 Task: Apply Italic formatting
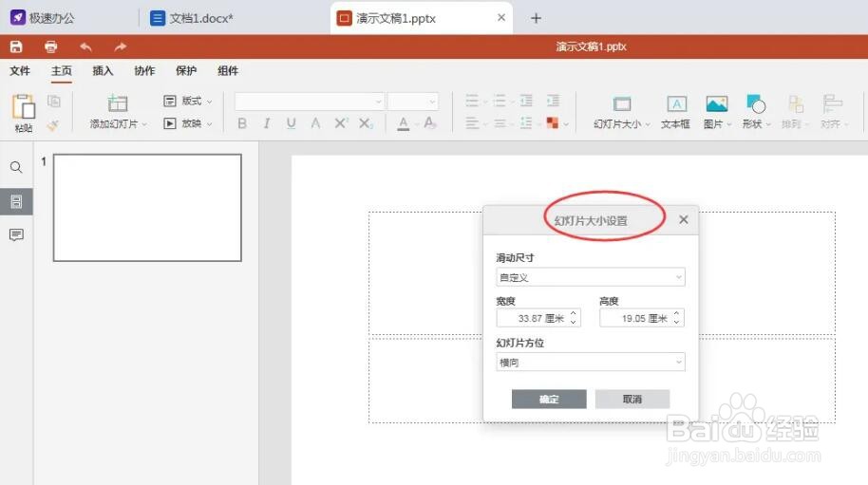point(267,123)
